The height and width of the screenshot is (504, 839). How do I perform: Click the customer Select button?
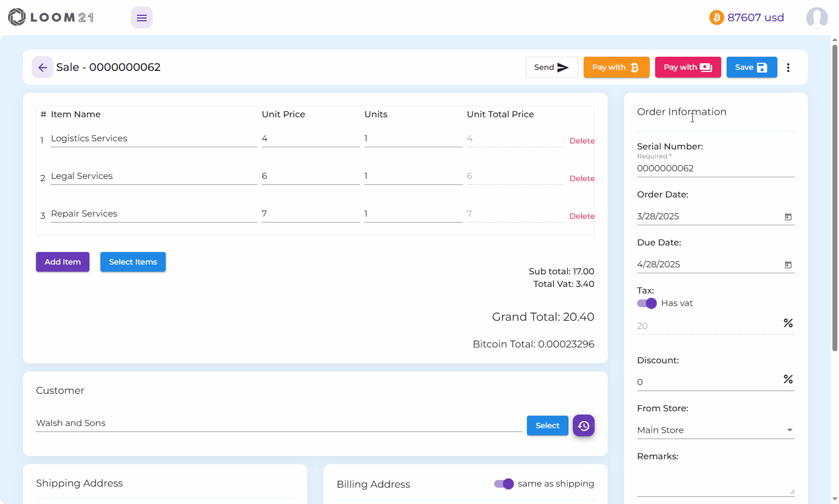pos(548,425)
